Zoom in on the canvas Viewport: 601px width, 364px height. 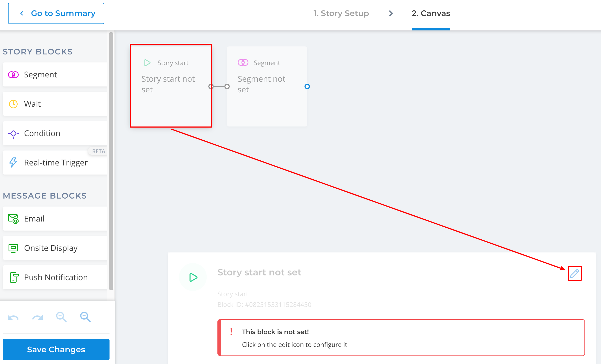pos(61,317)
